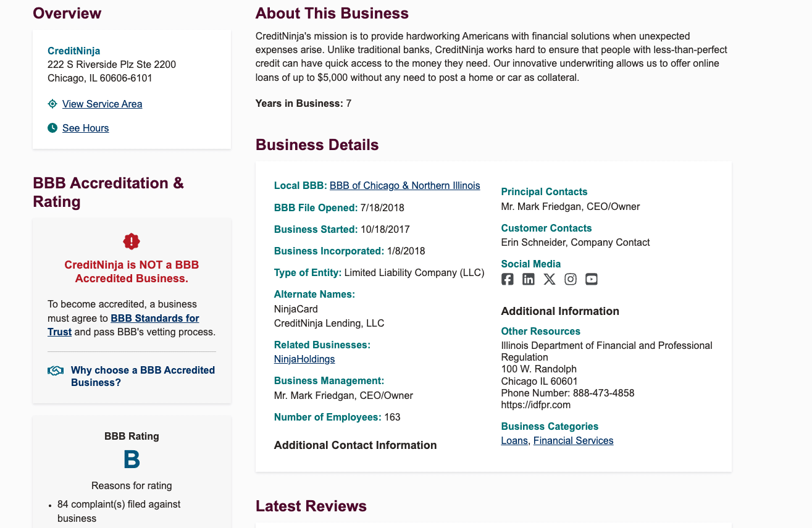Click the Loans category link
Viewport: 812px width, 528px height.
click(x=514, y=440)
